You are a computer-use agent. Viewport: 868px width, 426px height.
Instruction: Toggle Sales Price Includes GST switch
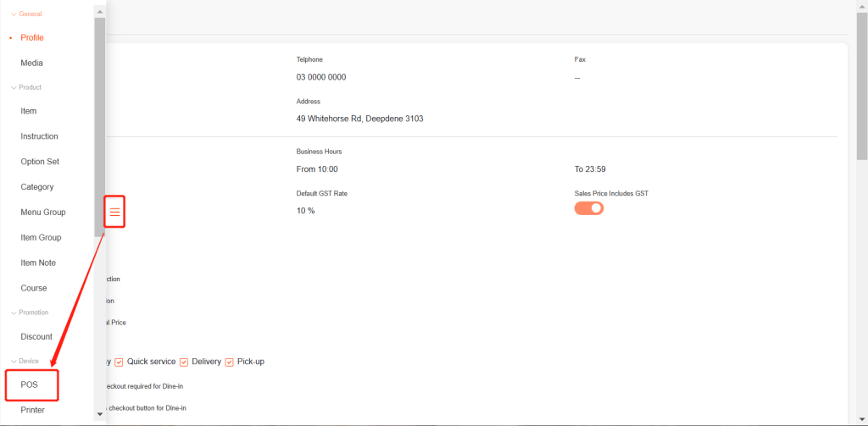coord(589,208)
